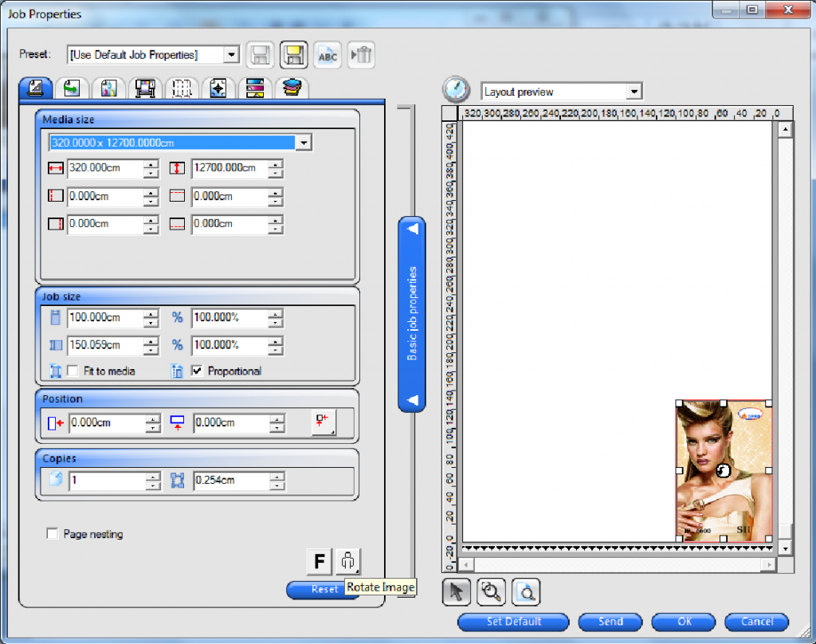
Task: Enable the Fit to media checkbox
Action: 69,371
